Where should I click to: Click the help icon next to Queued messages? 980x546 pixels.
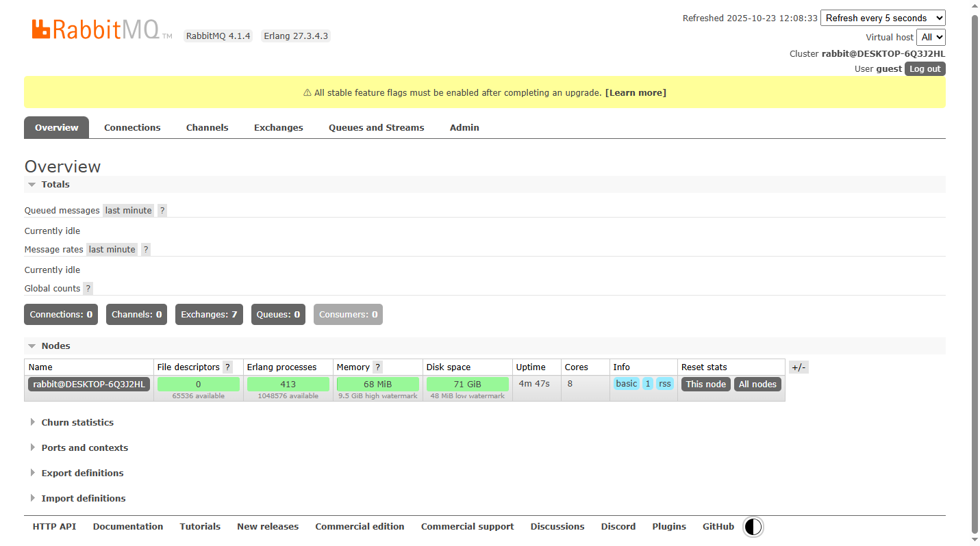162,211
